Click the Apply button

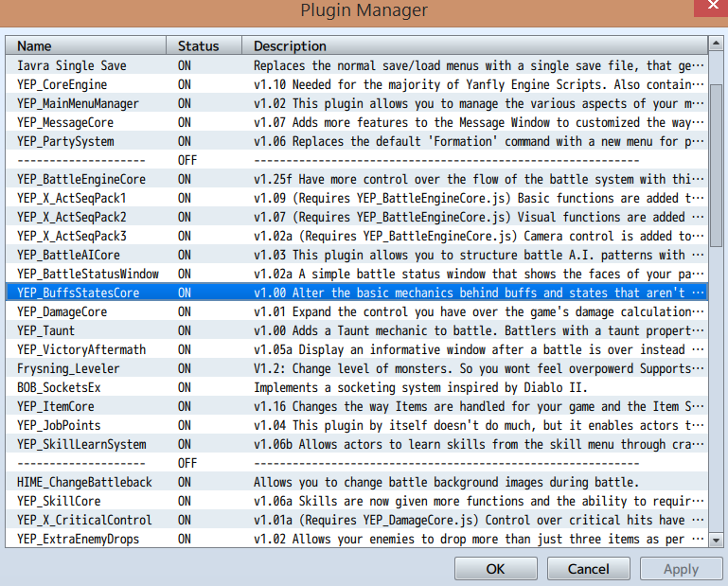pos(681,569)
